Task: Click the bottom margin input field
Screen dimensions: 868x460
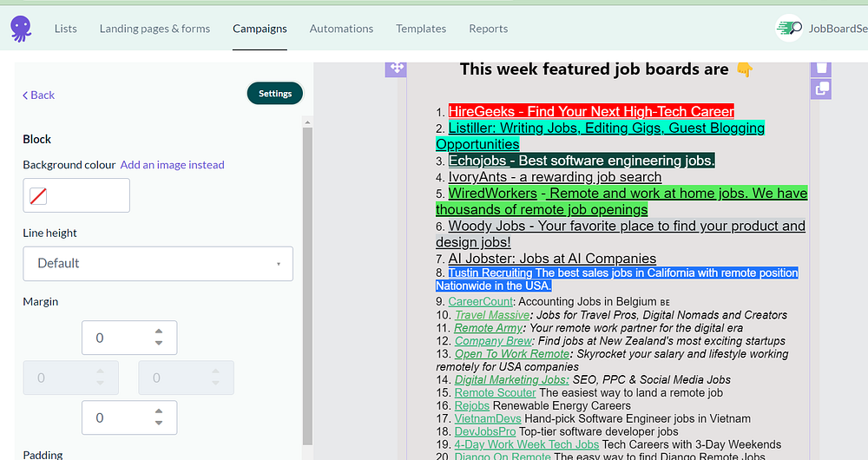Action: tap(129, 418)
